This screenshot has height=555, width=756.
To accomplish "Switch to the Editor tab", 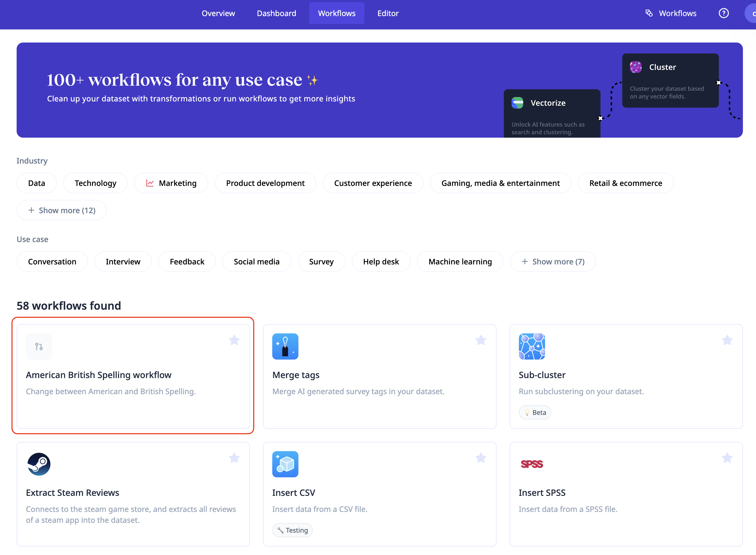I will coord(388,13).
